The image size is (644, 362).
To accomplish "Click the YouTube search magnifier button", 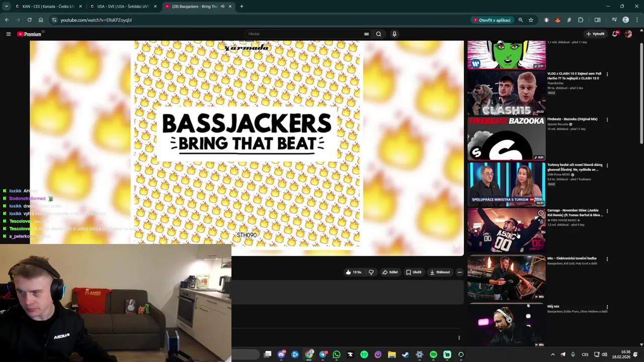I will (x=378, y=34).
